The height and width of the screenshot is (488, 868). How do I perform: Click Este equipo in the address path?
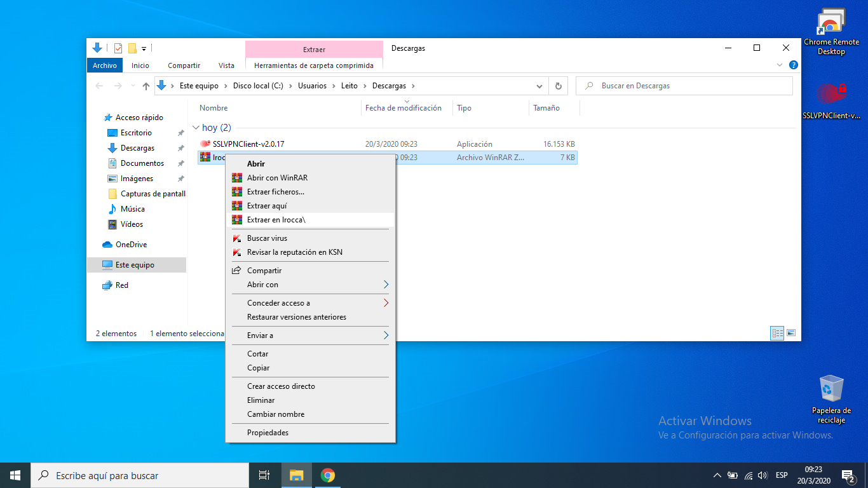pos(199,86)
